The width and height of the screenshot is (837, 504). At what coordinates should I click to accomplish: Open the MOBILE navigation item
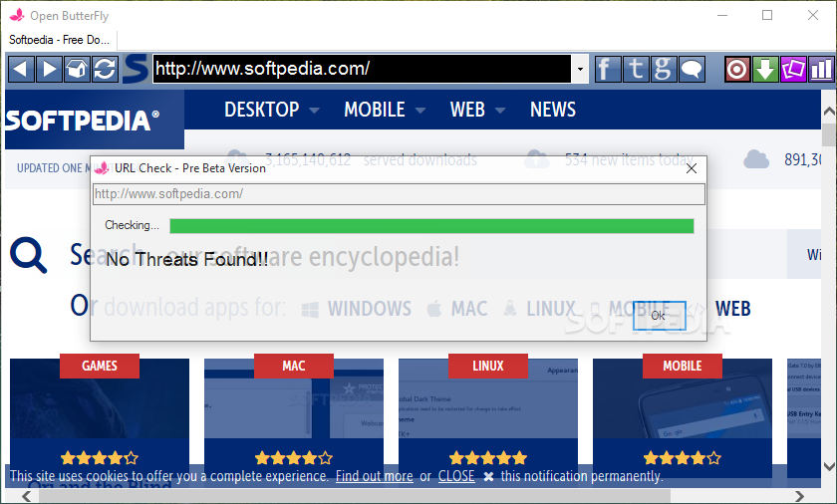375,110
